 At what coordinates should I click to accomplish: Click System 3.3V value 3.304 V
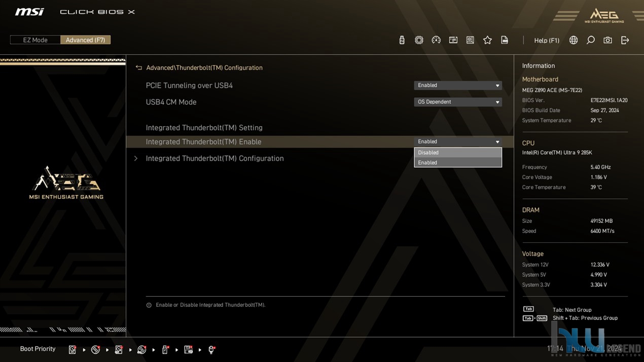[598, 285]
